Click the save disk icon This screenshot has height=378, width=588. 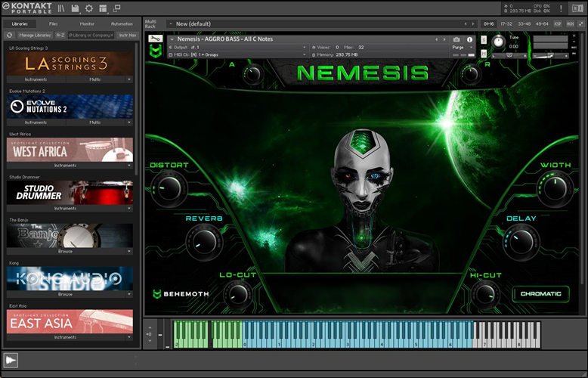pos(76,8)
